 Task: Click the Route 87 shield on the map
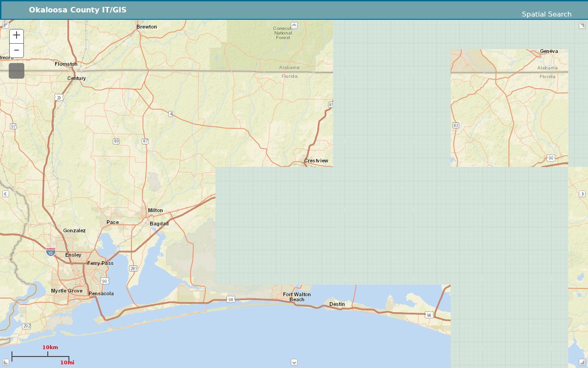coord(145,141)
